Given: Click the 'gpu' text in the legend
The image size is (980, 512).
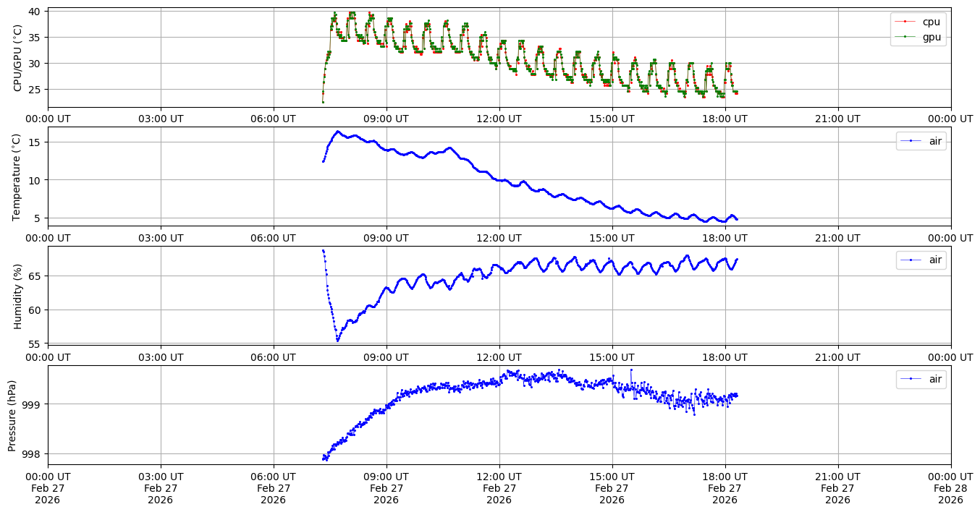Looking at the screenshot, I should [931, 38].
